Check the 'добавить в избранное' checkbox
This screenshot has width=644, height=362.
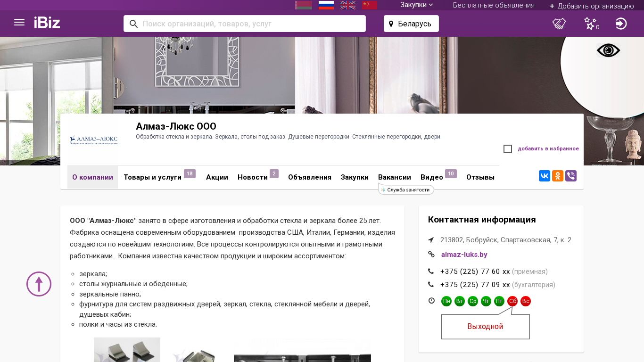point(508,149)
